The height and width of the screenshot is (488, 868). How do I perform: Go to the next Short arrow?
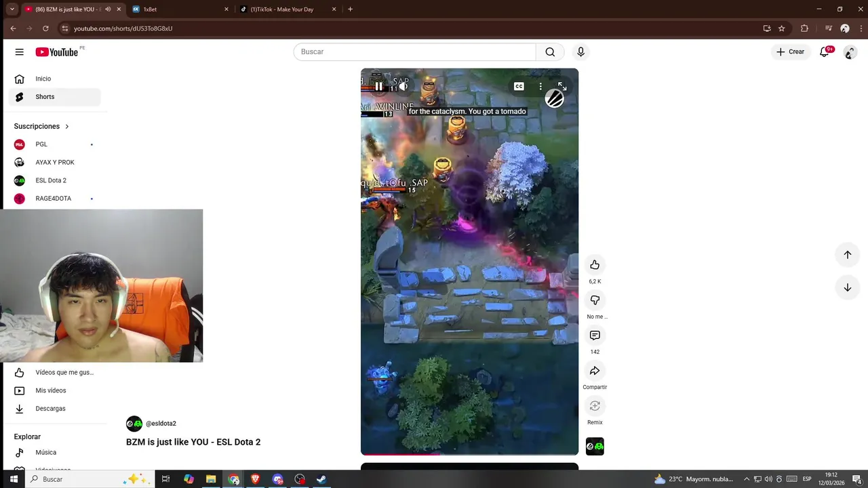point(847,287)
